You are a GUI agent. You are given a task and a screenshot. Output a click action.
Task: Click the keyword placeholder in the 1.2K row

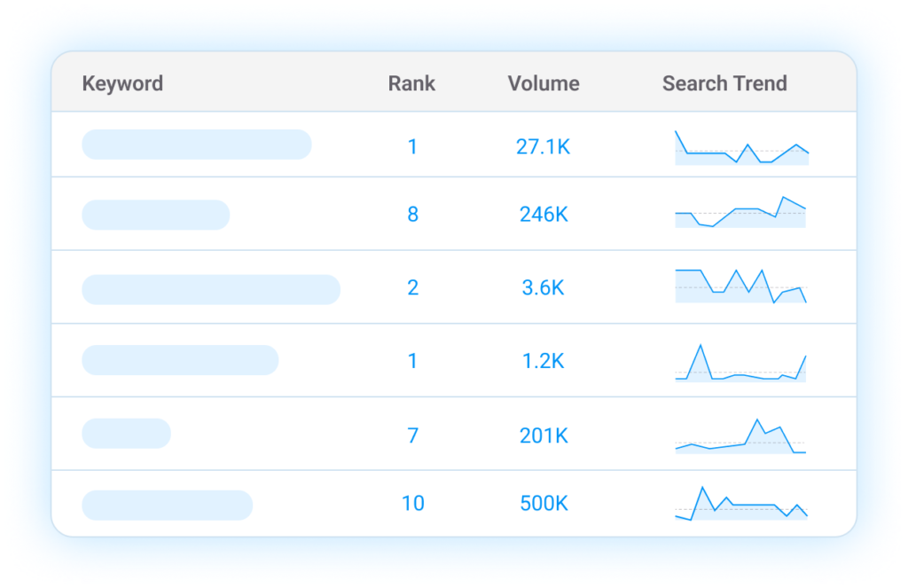tap(180, 360)
